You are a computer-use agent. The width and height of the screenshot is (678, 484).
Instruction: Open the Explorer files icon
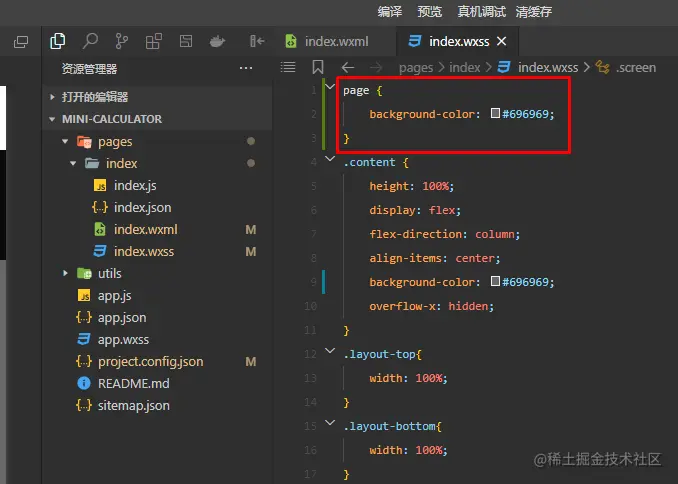pyautogui.click(x=58, y=41)
